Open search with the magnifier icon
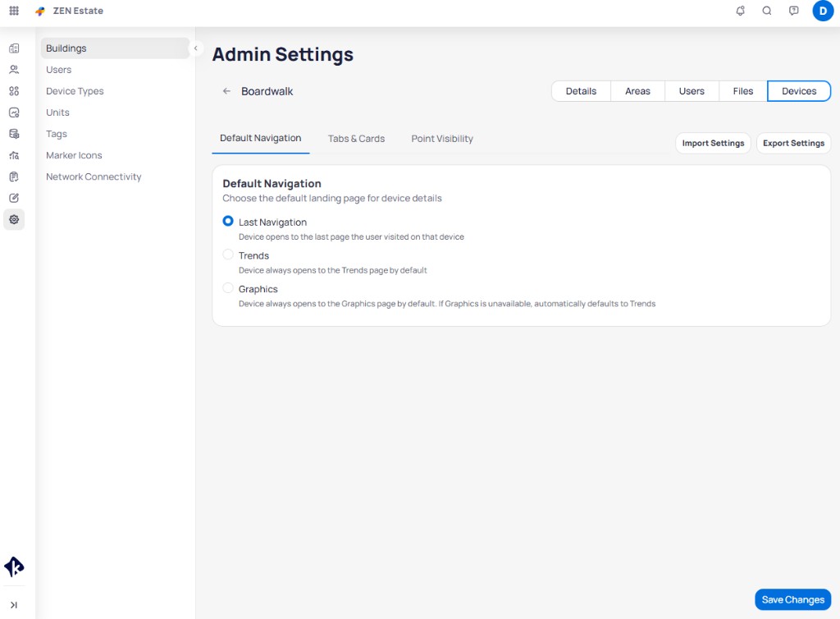 767,11
